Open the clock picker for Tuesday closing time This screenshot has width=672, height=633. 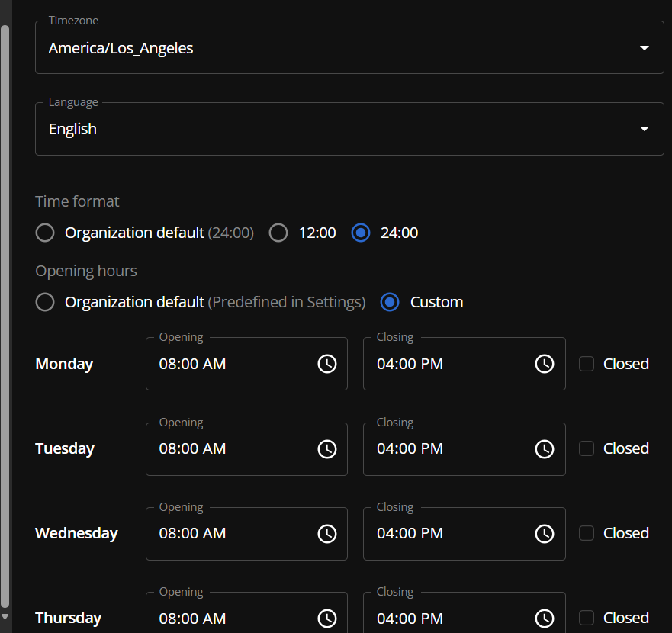point(545,449)
